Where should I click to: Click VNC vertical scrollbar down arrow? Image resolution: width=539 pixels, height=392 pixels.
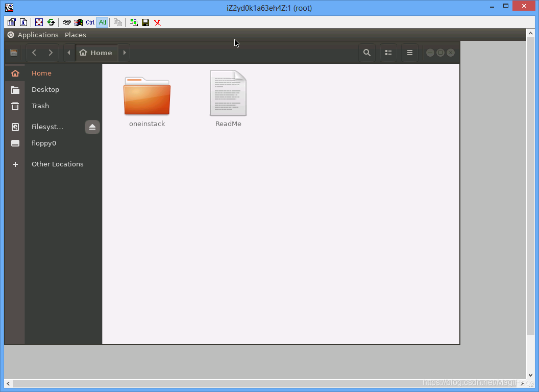click(530, 375)
